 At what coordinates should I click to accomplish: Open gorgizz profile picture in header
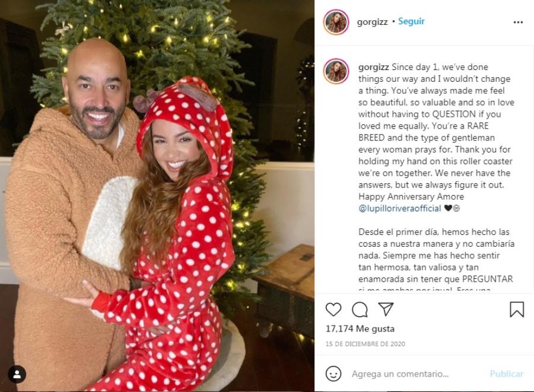(x=336, y=22)
